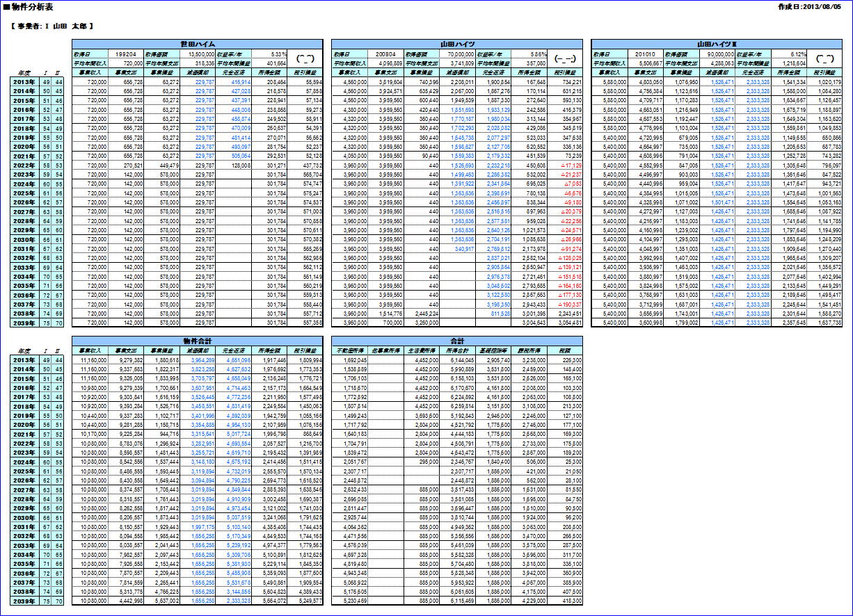Click cell 1,076,950 in 山田ハイツⅡ table
The height and width of the screenshot is (616, 853).
pyautogui.click(x=680, y=82)
